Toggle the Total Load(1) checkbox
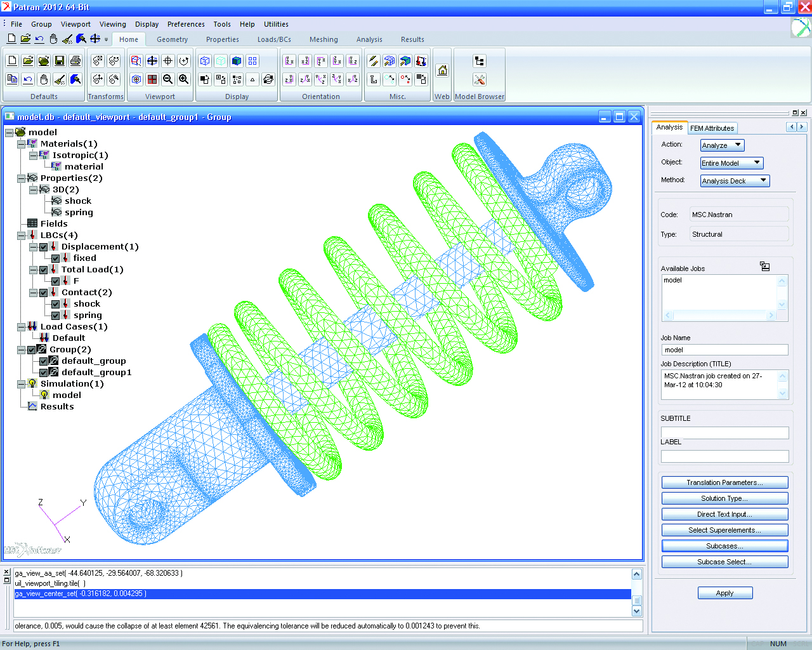Viewport: 812px width, 650px height. (x=44, y=270)
